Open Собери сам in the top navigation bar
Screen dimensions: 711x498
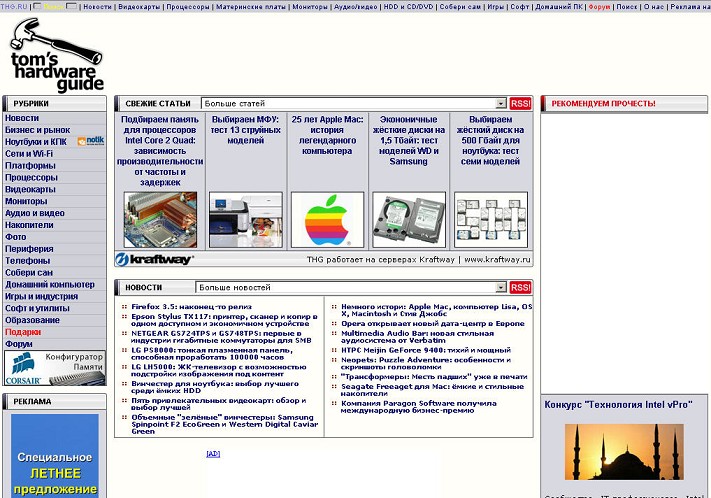tap(460, 7)
